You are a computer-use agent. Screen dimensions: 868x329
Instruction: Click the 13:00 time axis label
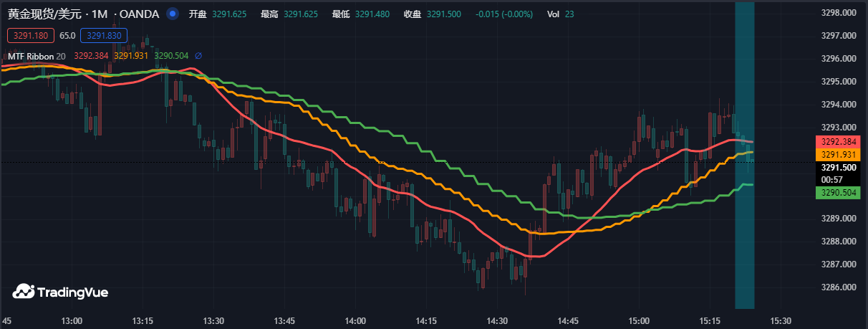tap(72, 320)
